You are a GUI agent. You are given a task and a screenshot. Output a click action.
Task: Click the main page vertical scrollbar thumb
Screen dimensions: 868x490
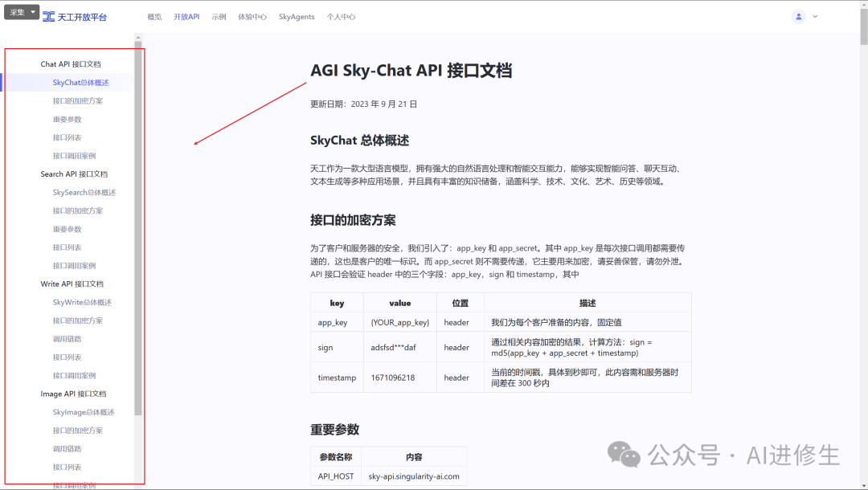pyautogui.click(x=863, y=27)
